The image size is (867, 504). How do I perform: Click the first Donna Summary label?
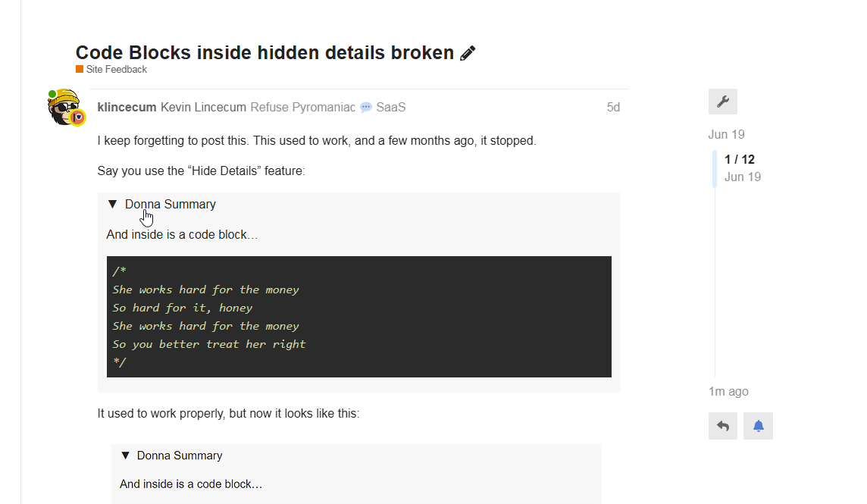click(x=171, y=204)
